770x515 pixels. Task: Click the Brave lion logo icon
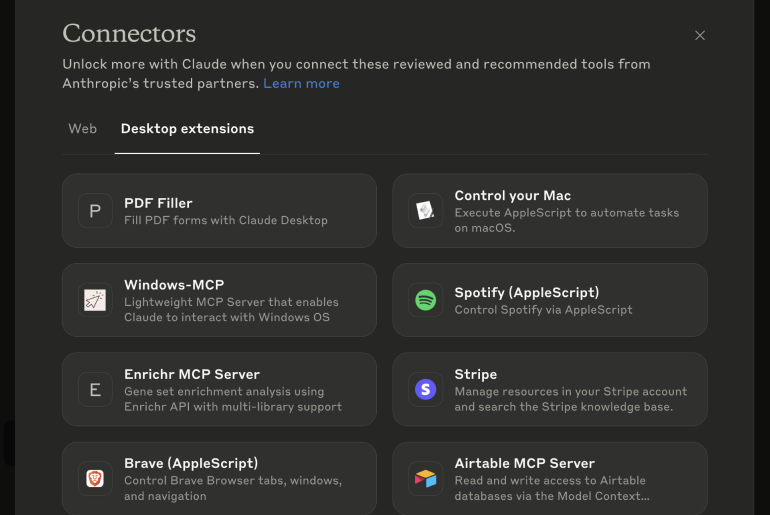[95, 478]
